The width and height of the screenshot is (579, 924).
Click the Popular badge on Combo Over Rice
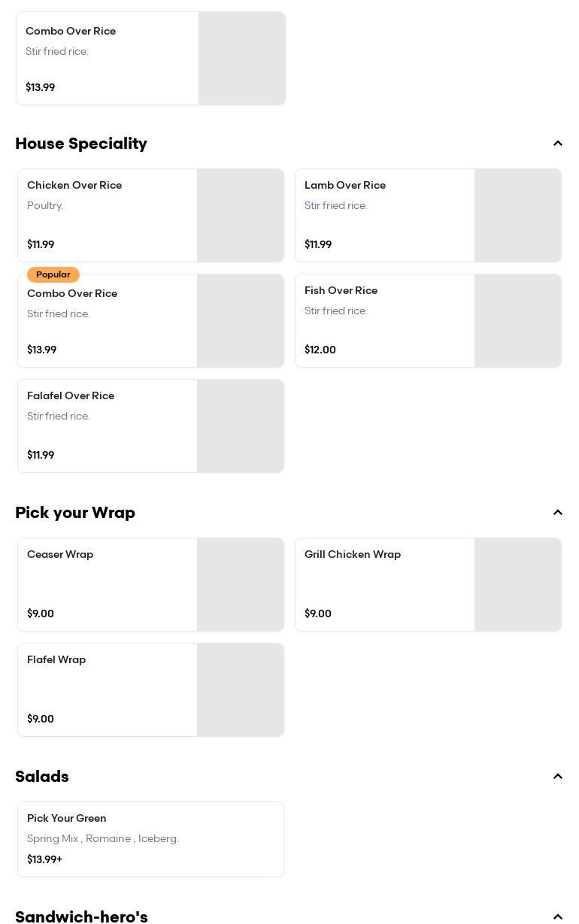point(53,274)
